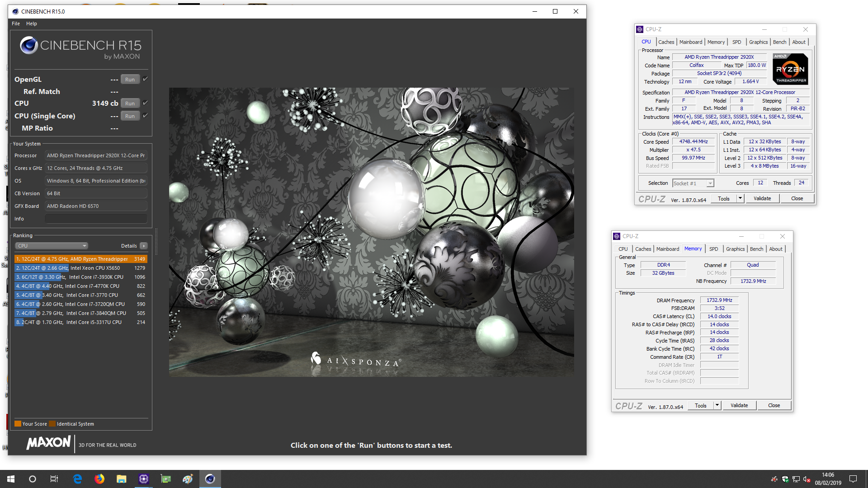Viewport: 868px width, 488px height.
Task: Open the Help menu in Cinebench
Action: (32, 23)
